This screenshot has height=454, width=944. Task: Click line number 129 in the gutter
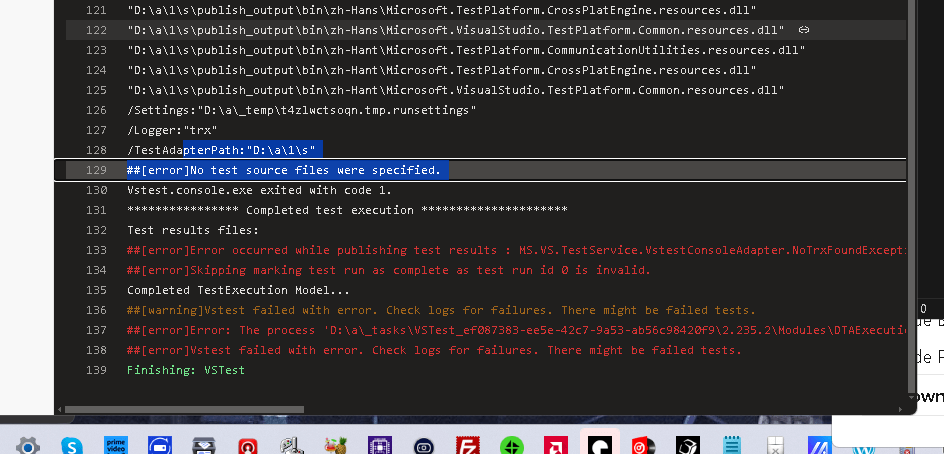click(96, 170)
